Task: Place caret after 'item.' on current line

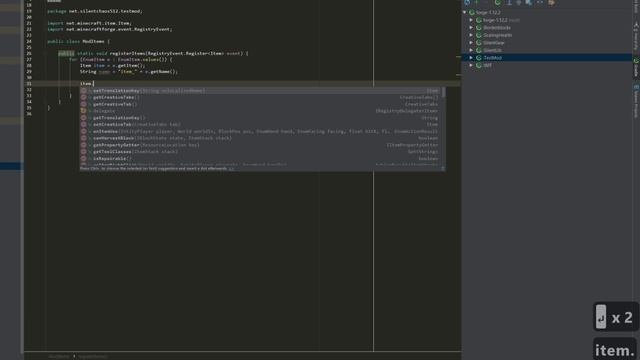Action: (93, 84)
